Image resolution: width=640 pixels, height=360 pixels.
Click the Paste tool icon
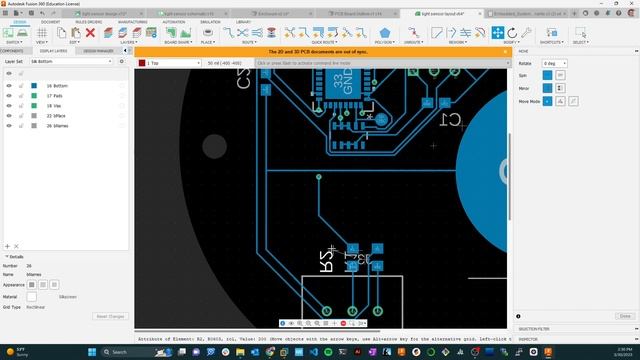76,33
